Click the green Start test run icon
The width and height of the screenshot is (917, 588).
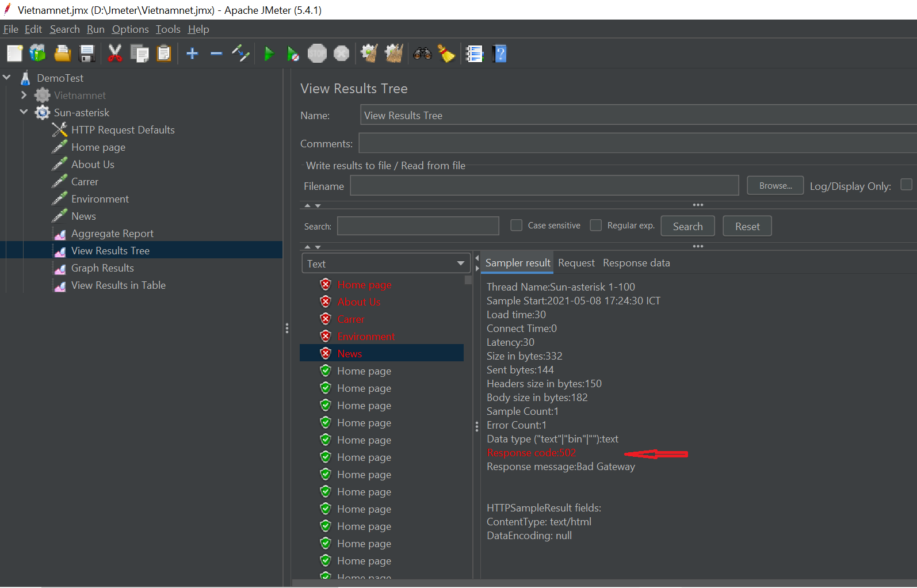pyautogui.click(x=268, y=54)
